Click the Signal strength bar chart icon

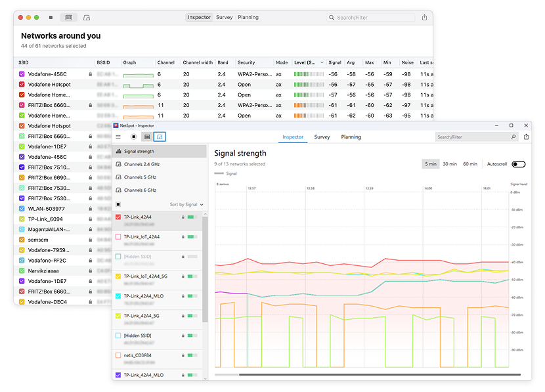click(119, 151)
